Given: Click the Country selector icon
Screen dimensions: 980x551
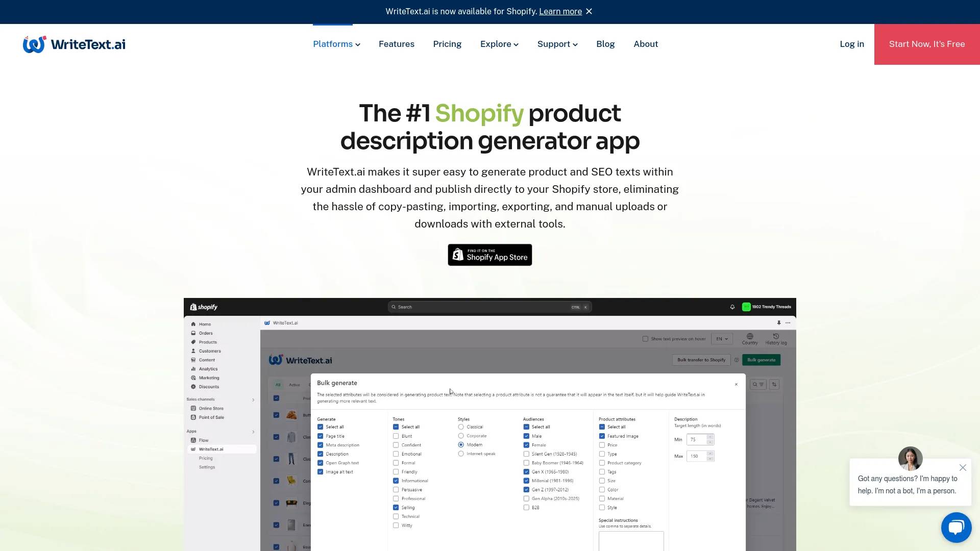Looking at the screenshot, I should (749, 338).
